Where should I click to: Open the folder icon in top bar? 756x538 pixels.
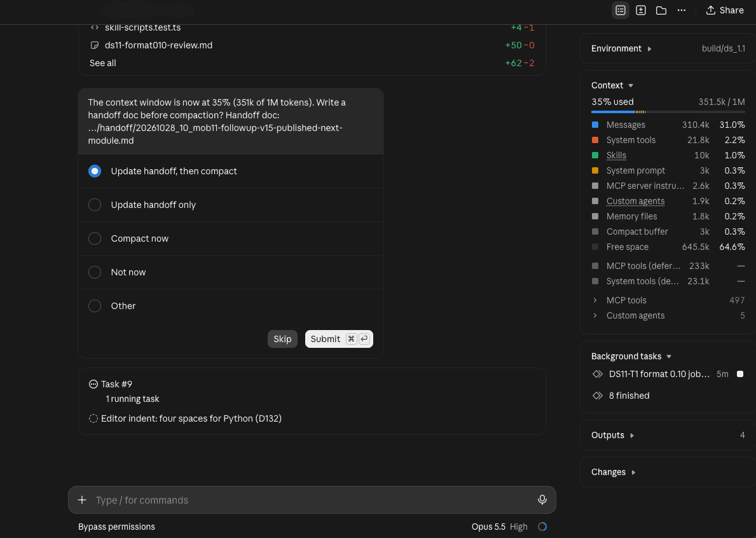(x=661, y=10)
